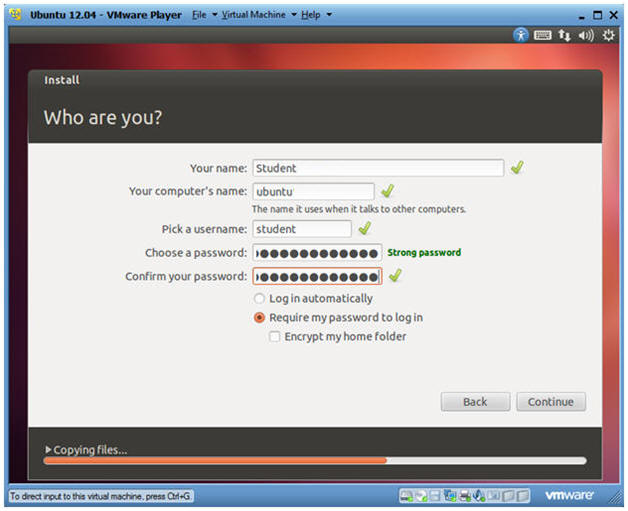
Task: Click the Pick a username field
Action: pos(302,229)
